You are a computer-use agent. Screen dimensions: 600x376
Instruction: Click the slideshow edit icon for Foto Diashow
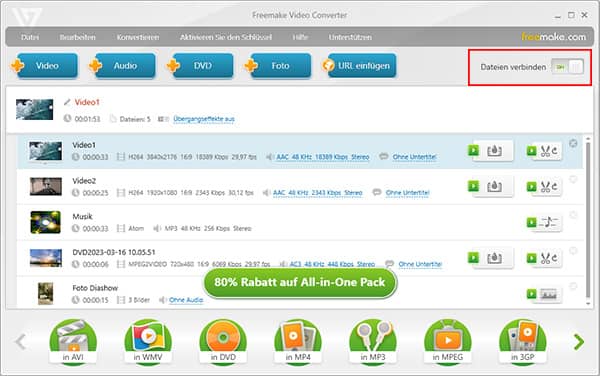pos(549,294)
